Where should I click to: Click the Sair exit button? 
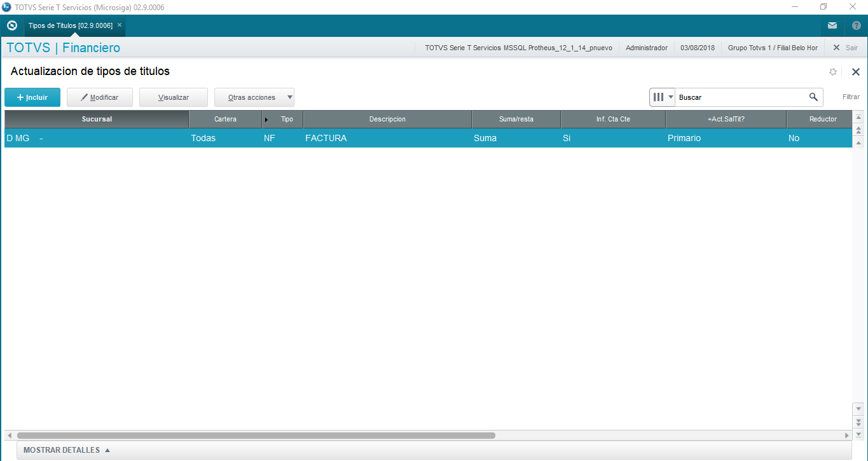point(845,48)
